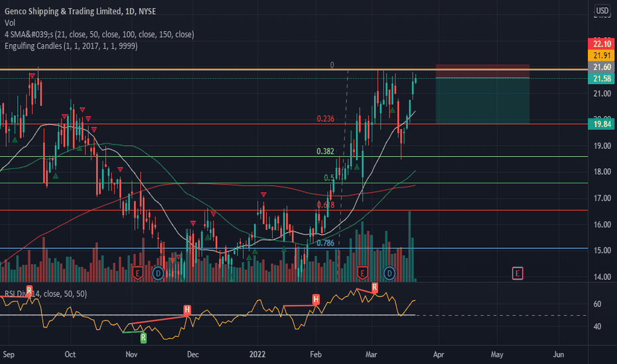Viewport: 617px width, 364px height.
Task: Click the green R divergence label on RSI
Action: click(x=143, y=338)
